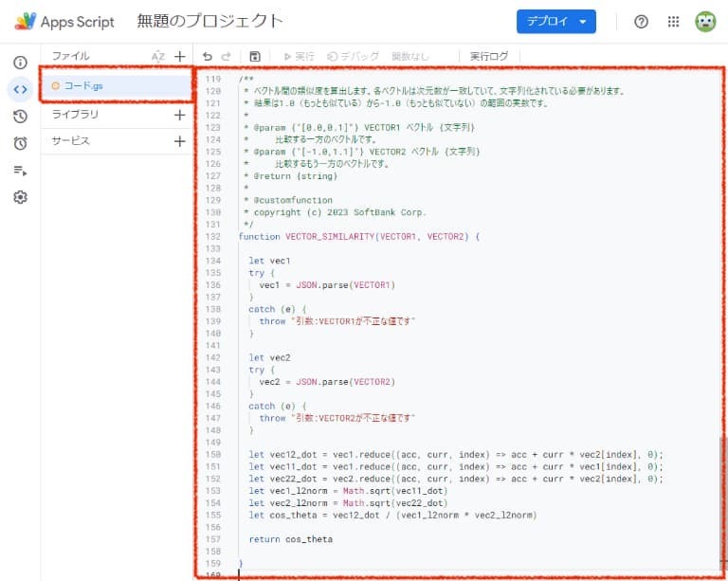Add a service using the plus button
Viewport: 728px width, 581px height.
[x=179, y=141]
